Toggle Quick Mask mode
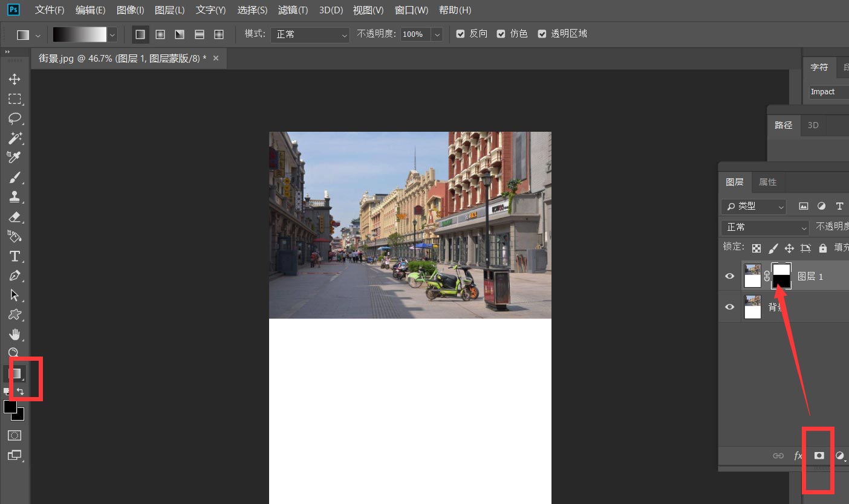Screen dimensions: 849x504 coord(15,435)
